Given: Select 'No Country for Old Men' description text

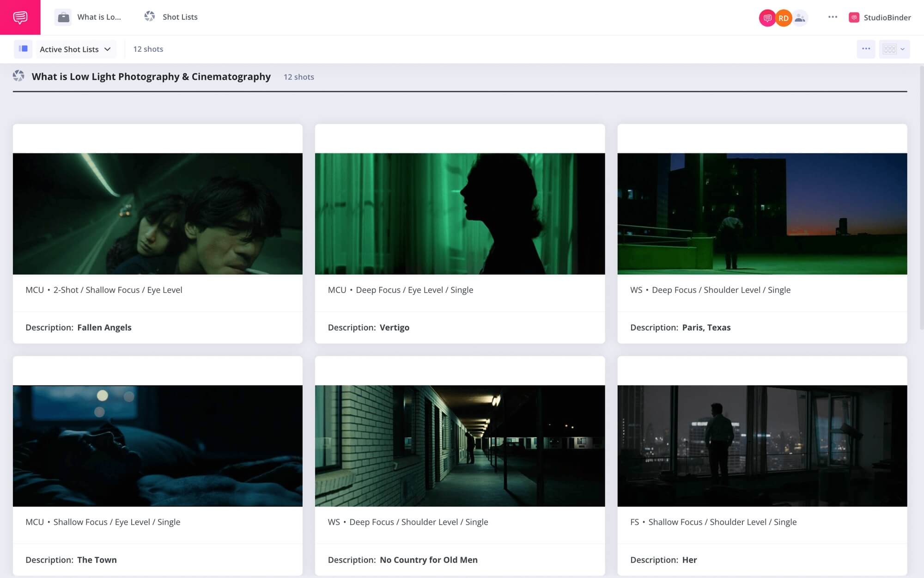Looking at the screenshot, I should tap(429, 560).
